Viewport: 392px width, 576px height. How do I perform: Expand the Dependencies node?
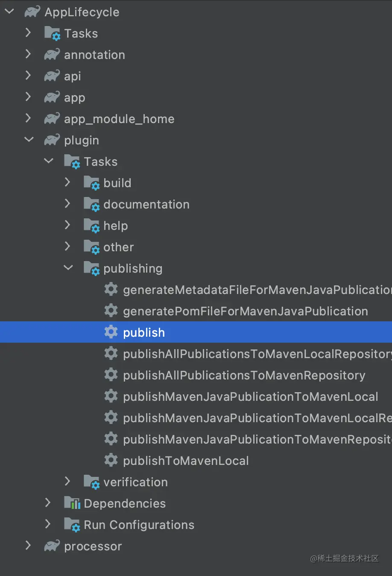point(48,503)
